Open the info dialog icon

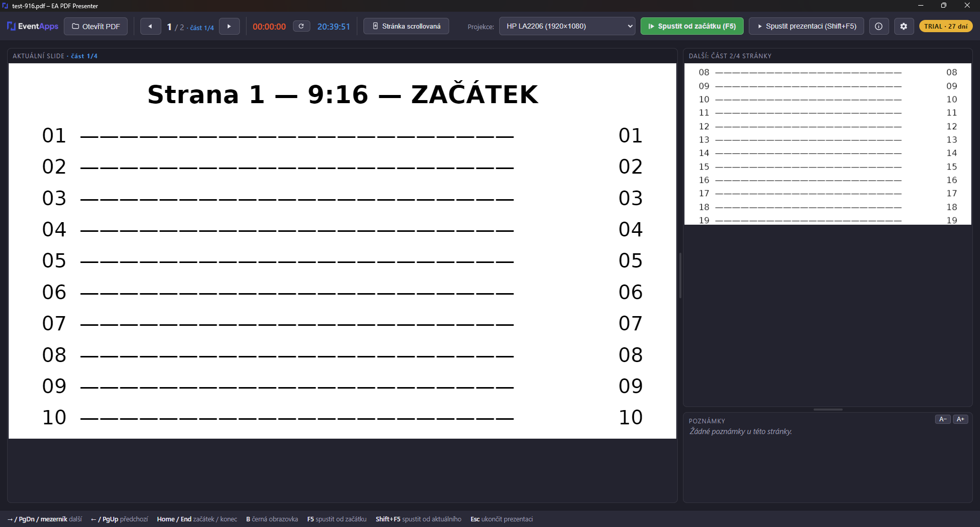(x=878, y=26)
